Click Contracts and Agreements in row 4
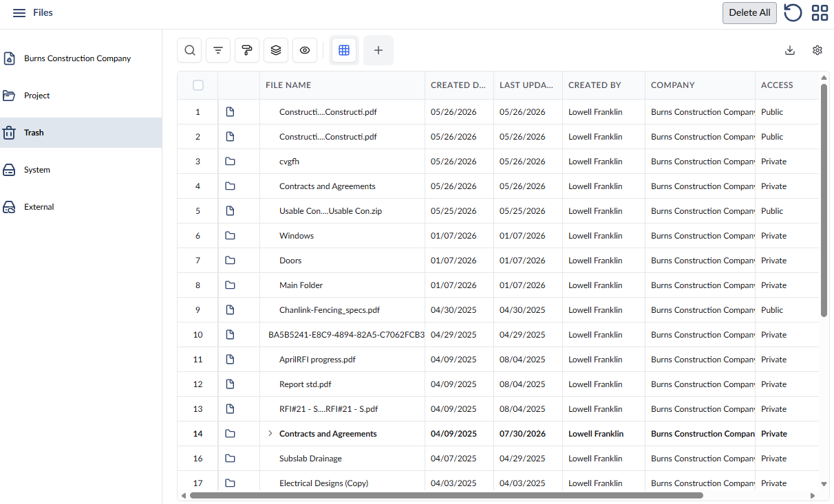The height and width of the screenshot is (504, 834). click(x=328, y=186)
